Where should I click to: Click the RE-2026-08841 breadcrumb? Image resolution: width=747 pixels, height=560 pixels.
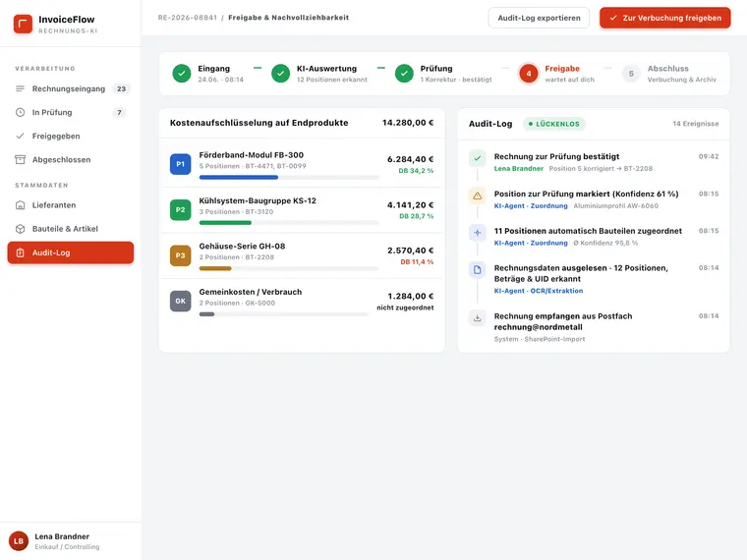[187, 18]
